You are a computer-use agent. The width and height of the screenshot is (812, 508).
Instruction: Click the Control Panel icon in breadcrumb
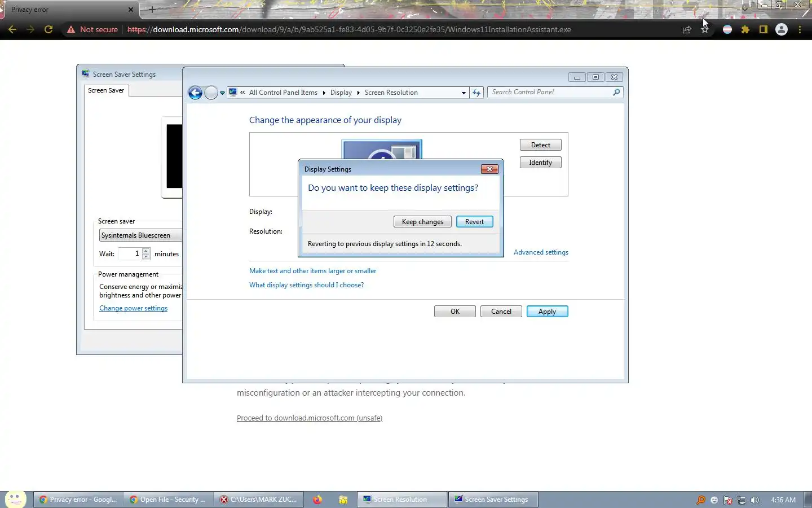point(233,92)
